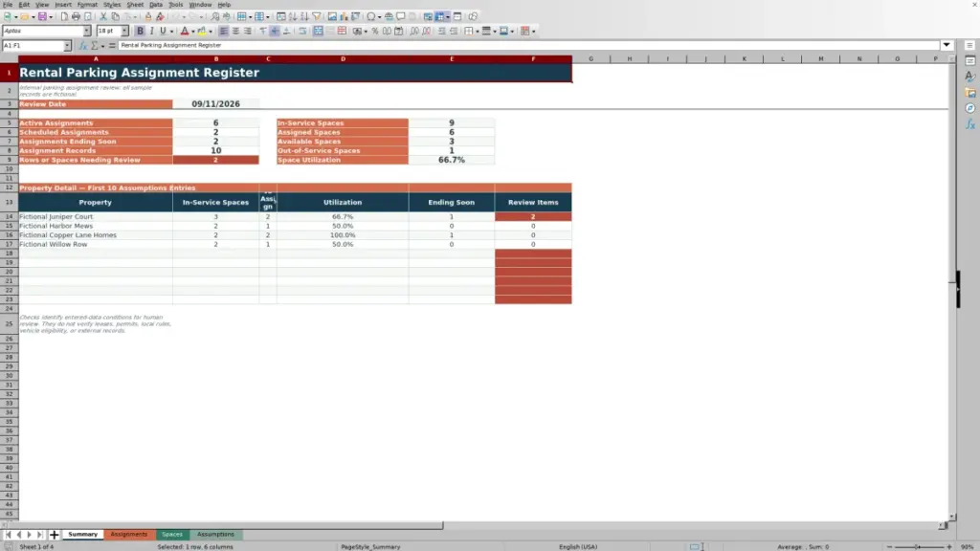
Task: Click the Insert Chart icon
Action: [344, 16]
